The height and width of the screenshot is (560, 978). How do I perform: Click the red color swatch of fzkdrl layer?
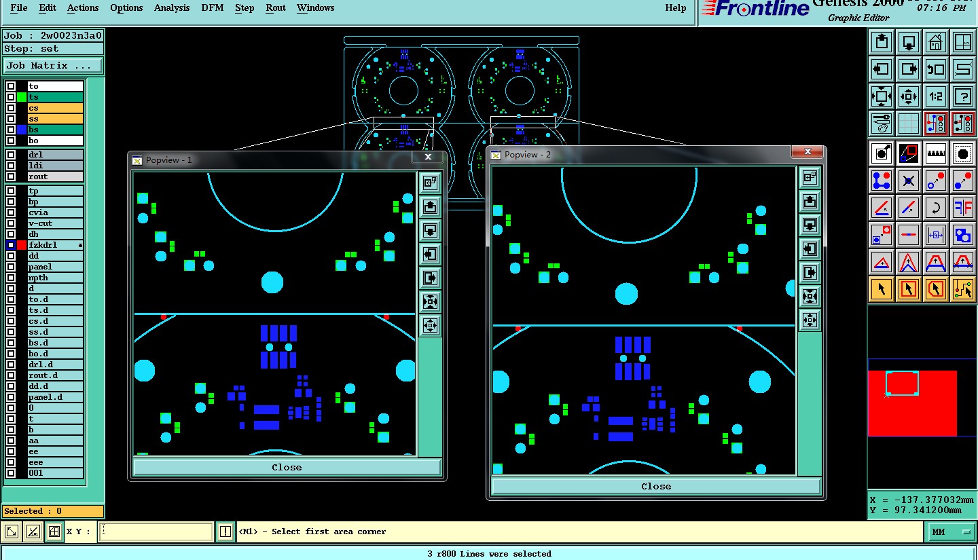click(x=22, y=245)
